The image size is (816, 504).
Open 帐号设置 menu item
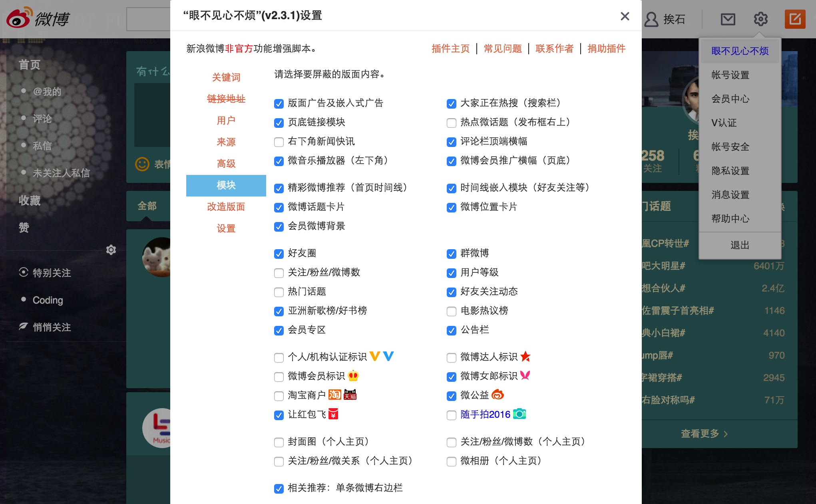(740, 75)
